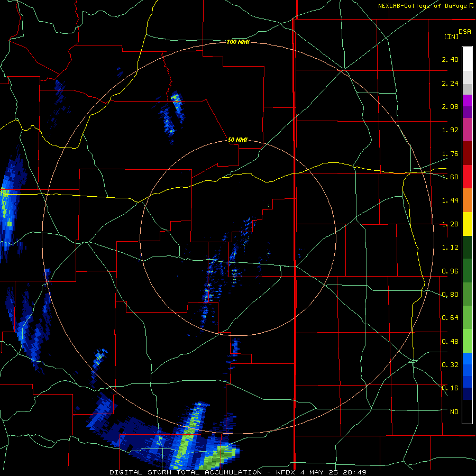
Task: Click the 100 NMI range ring label
Action: tap(238, 42)
